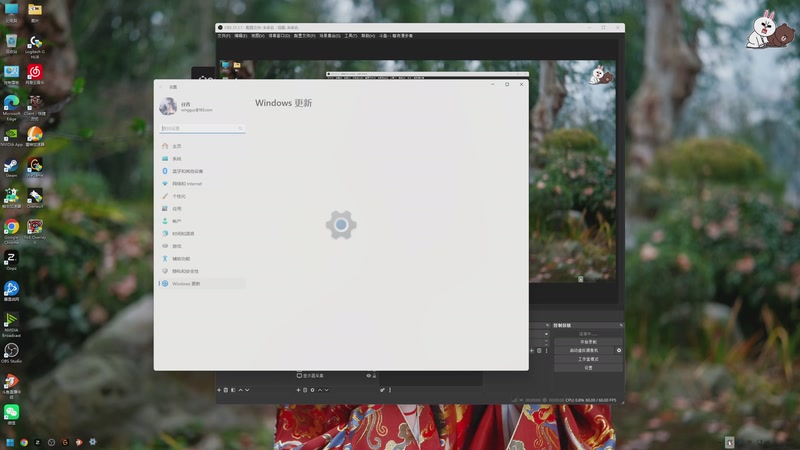Open the Scene Collection menu in OBS
This screenshot has width=800, height=450.
tap(330, 36)
